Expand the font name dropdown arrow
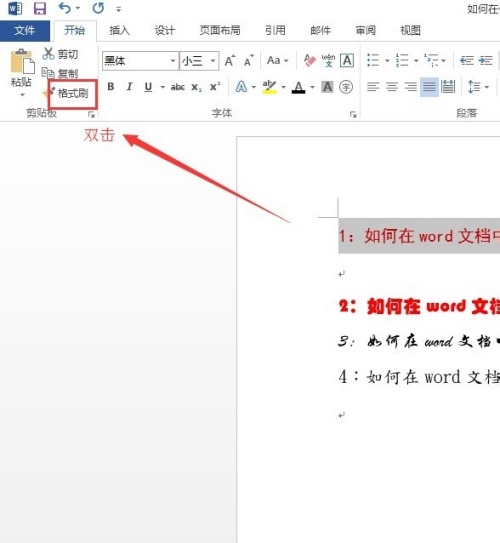The image size is (500, 543). point(173,61)
